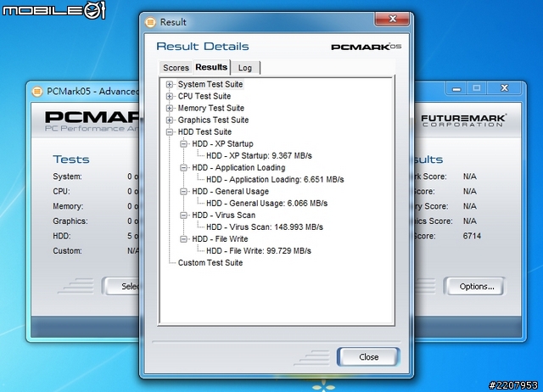Click the HDD label under Tests
The image size is (543, 392).
click(x=62, y=236)
